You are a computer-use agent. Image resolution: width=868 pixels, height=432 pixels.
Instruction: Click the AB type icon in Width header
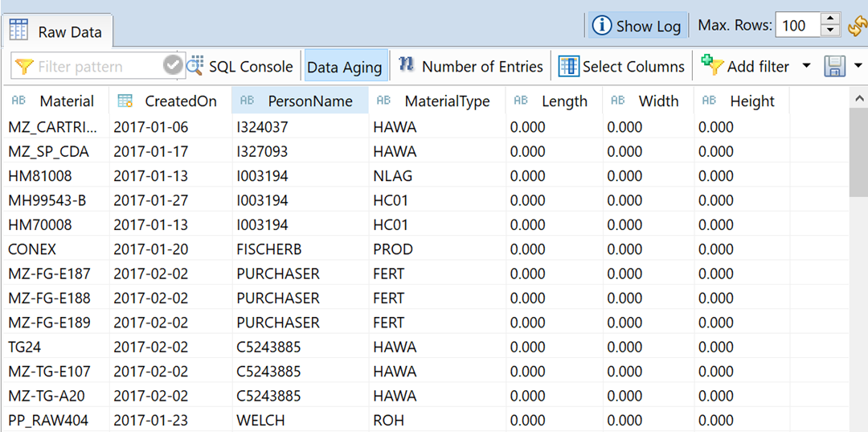point(617,101)
